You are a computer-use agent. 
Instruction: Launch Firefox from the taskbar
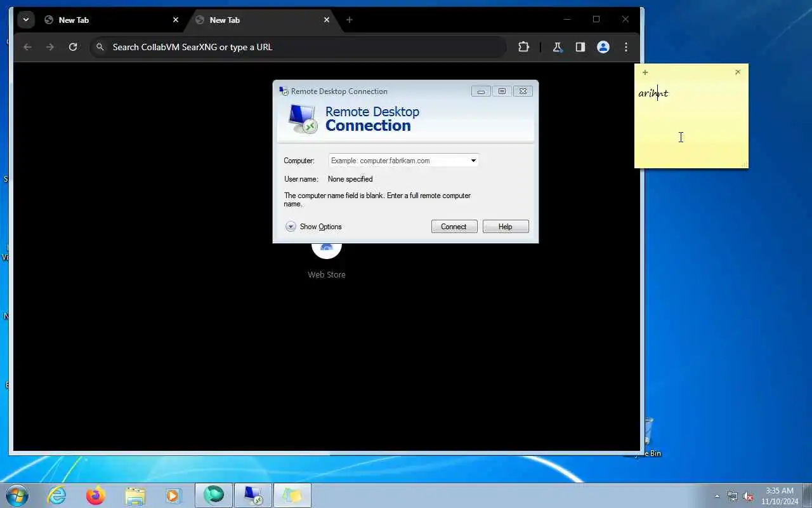pyautogui.click(x=96, y=495)
